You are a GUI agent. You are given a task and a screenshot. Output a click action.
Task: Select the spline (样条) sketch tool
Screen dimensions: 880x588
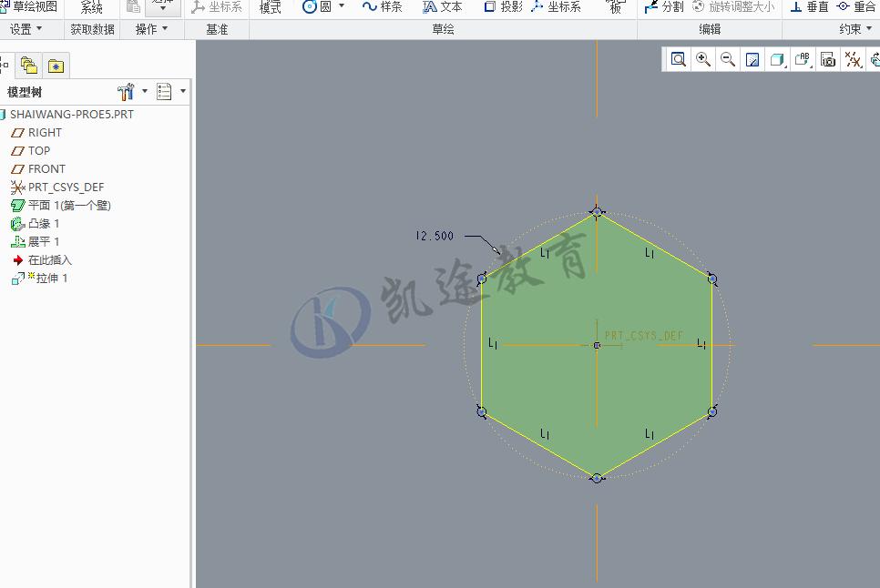coord(381,7)
